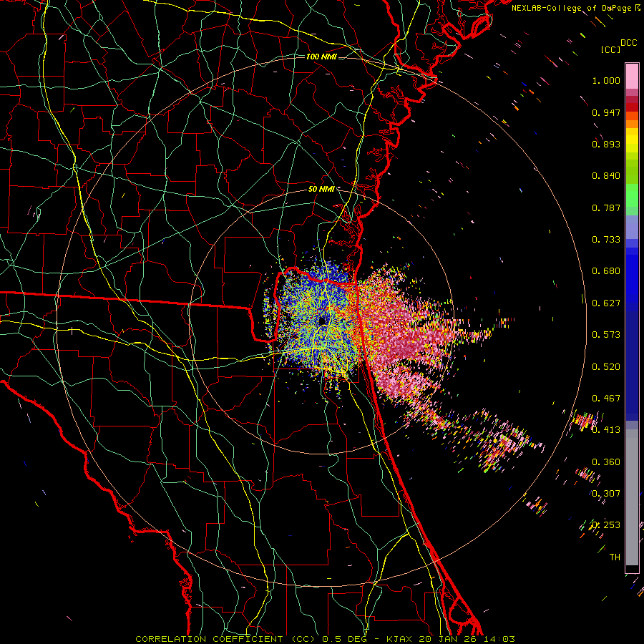Click the 0.787 value on the color scale

[x=606, y=208]
